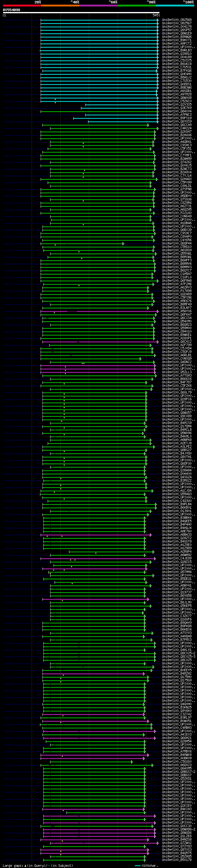
Task: Select the UniRef100_A2R8P4 label
Action: click(x=176, y=552)
